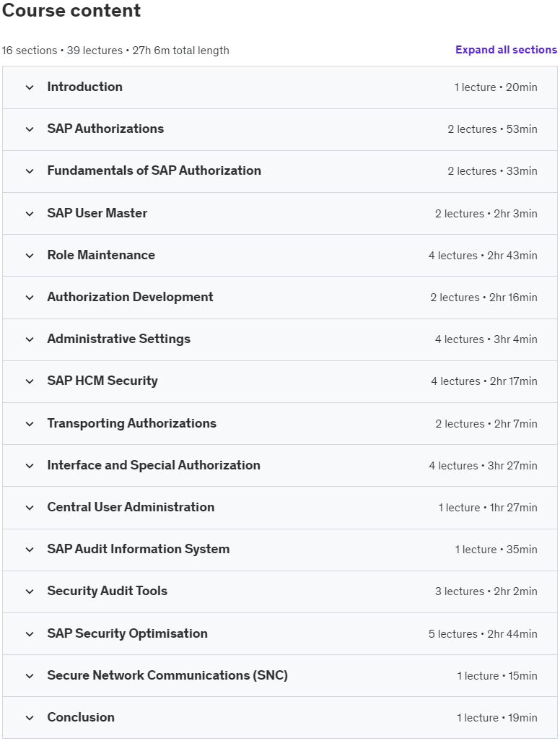The height and width of the screenshot is (741, 560).
Task: Click '2 lectures • 2hr 3min' text
Action: coord(486,214)
